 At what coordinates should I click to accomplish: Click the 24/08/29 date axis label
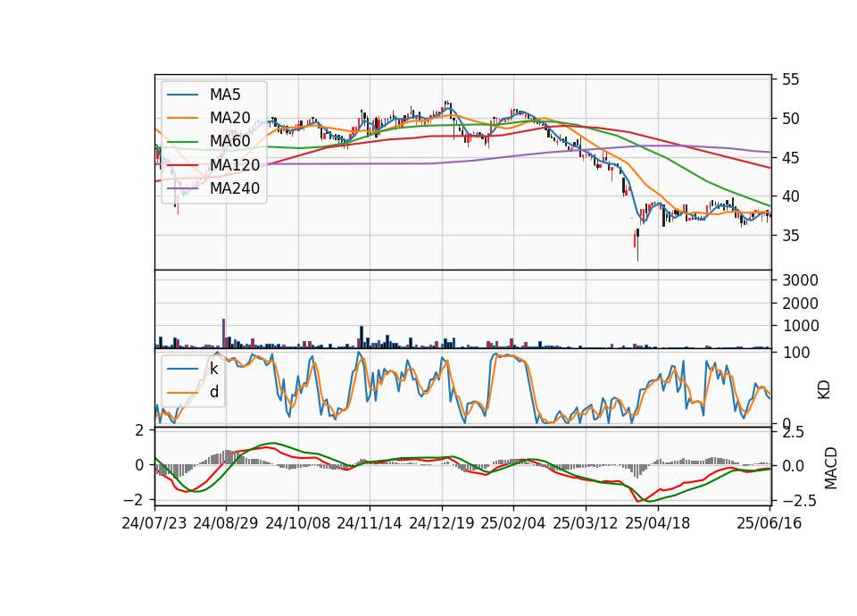tap(226, 523)
